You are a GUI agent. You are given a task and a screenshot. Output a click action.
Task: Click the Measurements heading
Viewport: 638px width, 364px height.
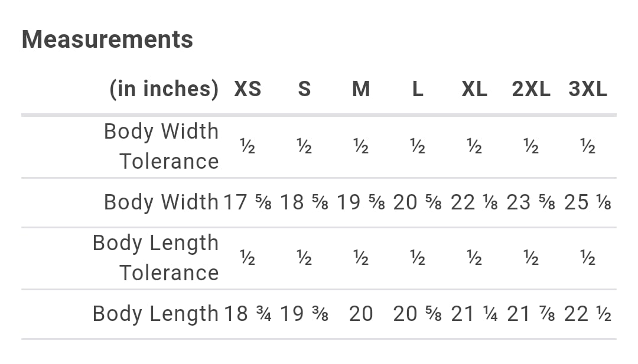pyautogui.click(x=108, y=40)
